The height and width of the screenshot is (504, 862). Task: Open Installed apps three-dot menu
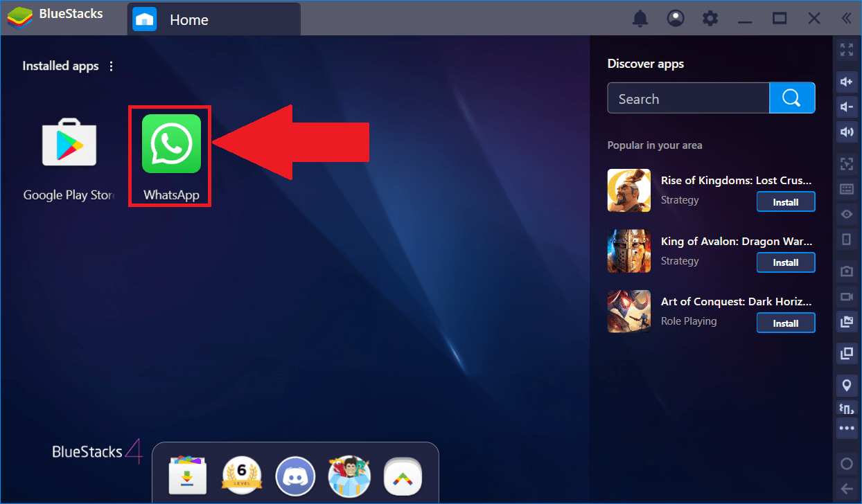tap(112, 66)
